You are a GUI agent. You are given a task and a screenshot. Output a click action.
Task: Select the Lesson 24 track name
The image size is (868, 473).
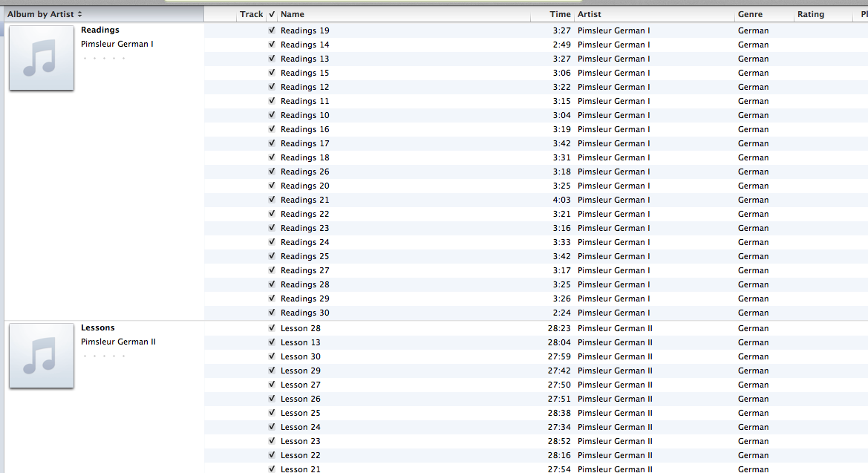pyautogui.click(x=300, y=427)
